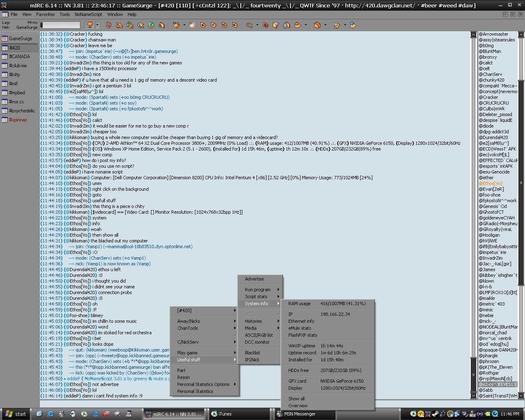Switch to the #CANADA channel window
This screenshot has width=525, height=420.
point(19,57)
